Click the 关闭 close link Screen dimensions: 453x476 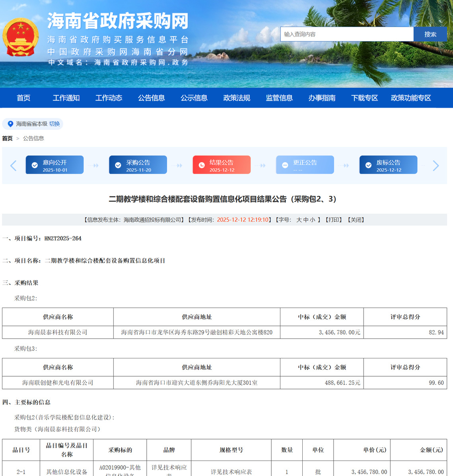(x=356, y=220)
